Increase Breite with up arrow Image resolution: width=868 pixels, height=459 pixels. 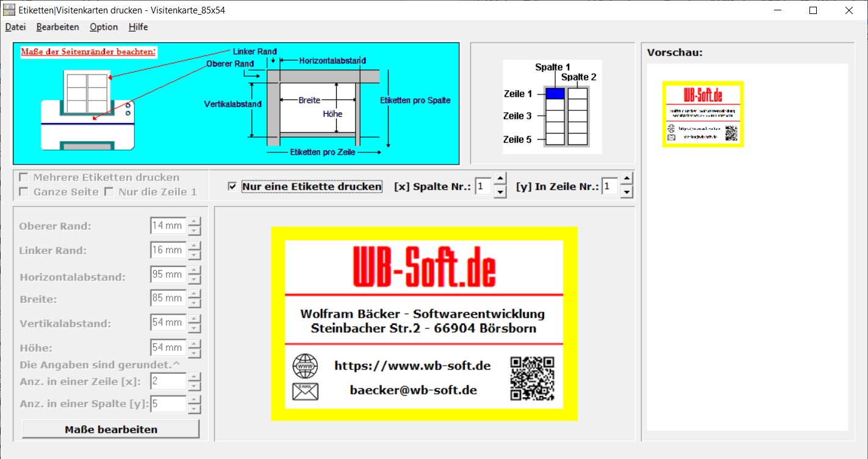point(195,294)
